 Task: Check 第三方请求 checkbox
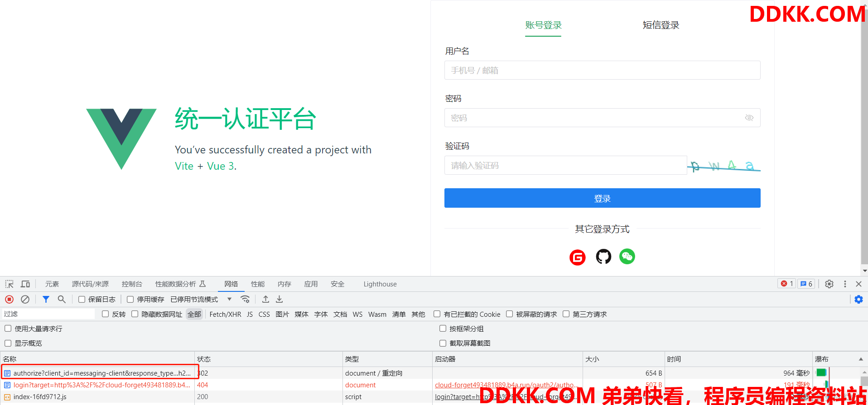pos(566,314)
